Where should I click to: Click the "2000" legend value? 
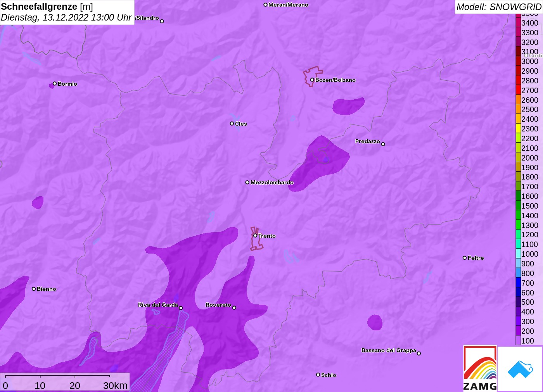tap(530, 157)
